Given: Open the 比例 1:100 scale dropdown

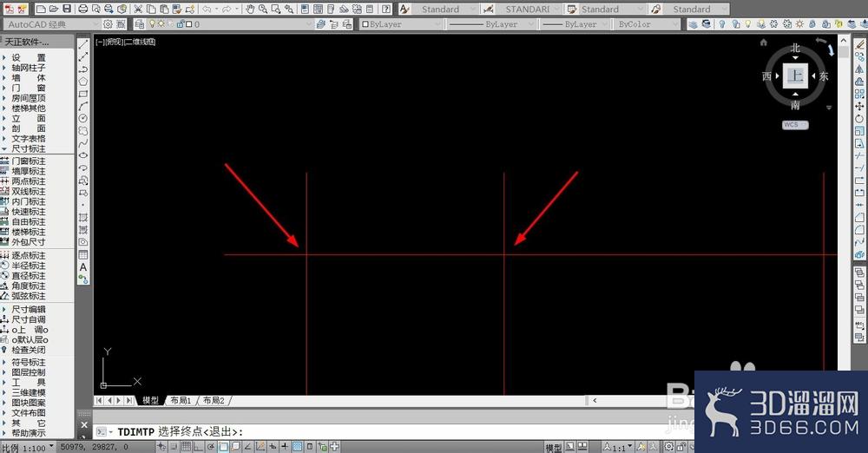Looking at the screenshot, I should [x=27, y=448].
